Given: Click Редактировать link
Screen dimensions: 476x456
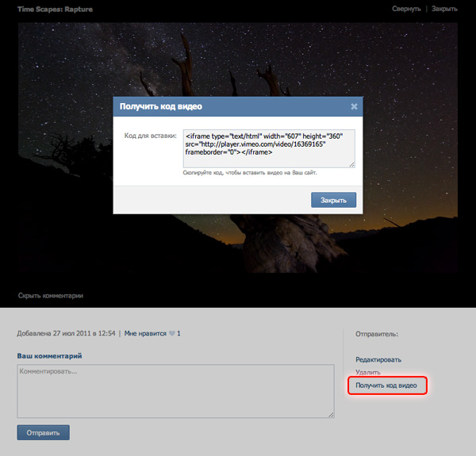Looking at the screenshot, I should [378, 359].
